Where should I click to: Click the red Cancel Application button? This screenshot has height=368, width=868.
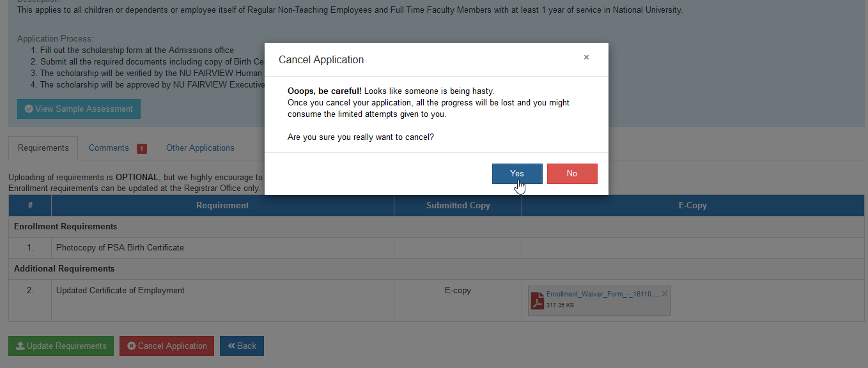pyautogui.click(x=167, y=346)
